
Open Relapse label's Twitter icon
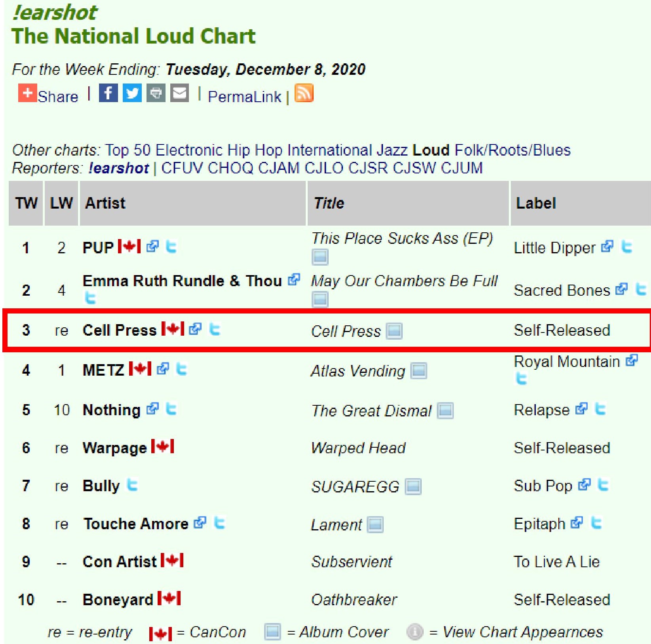tap(600, 409)
